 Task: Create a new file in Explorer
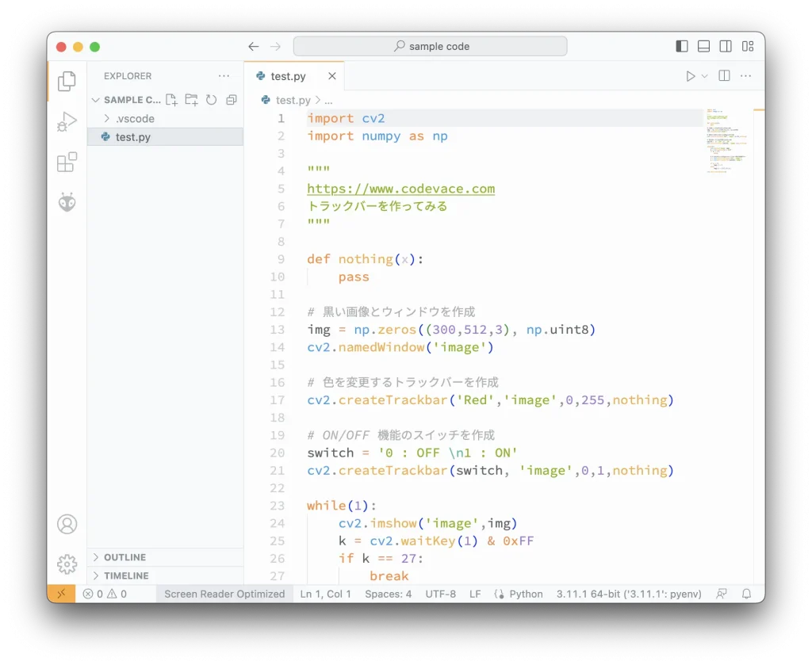pos(170,99)
